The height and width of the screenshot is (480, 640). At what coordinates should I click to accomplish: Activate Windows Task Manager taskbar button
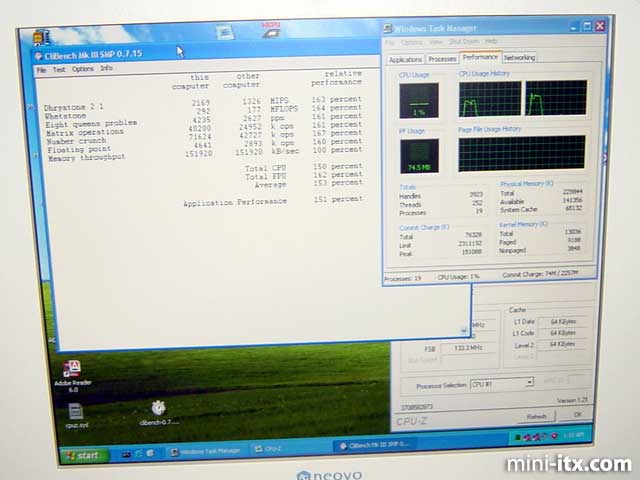point(206,451)
